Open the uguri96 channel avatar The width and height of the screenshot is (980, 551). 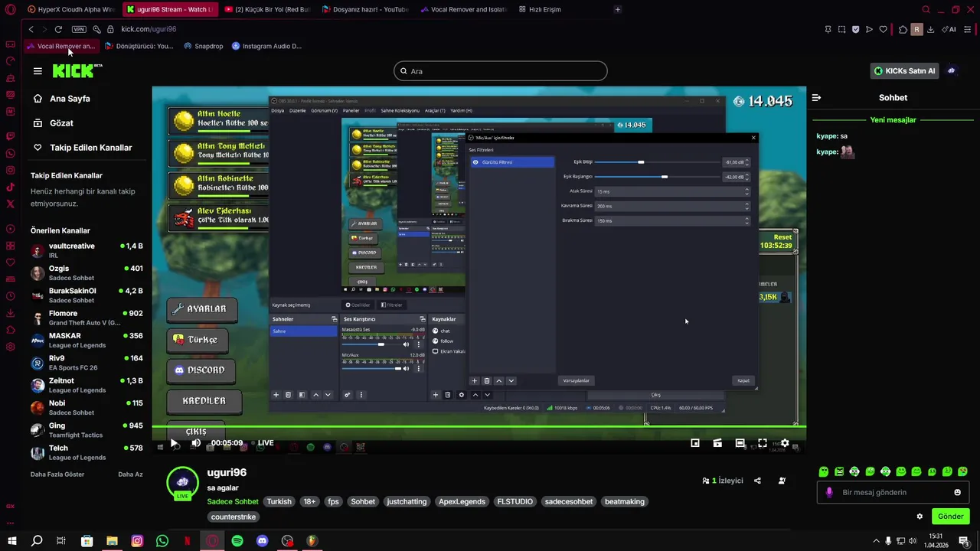[182, 482]
